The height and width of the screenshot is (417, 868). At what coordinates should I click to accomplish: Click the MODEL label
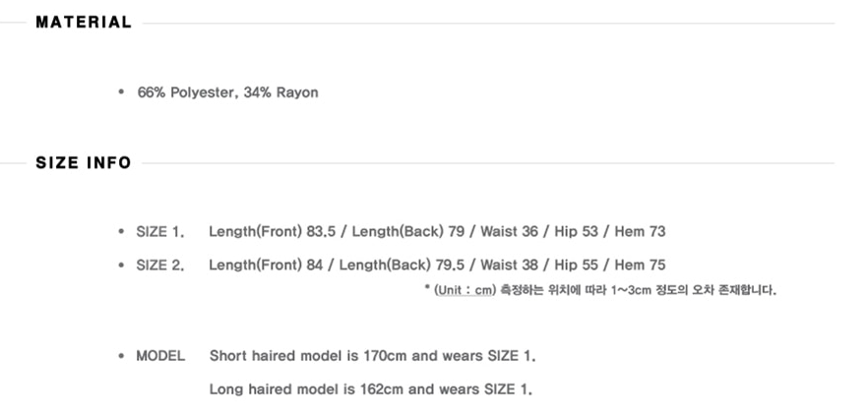159,356
